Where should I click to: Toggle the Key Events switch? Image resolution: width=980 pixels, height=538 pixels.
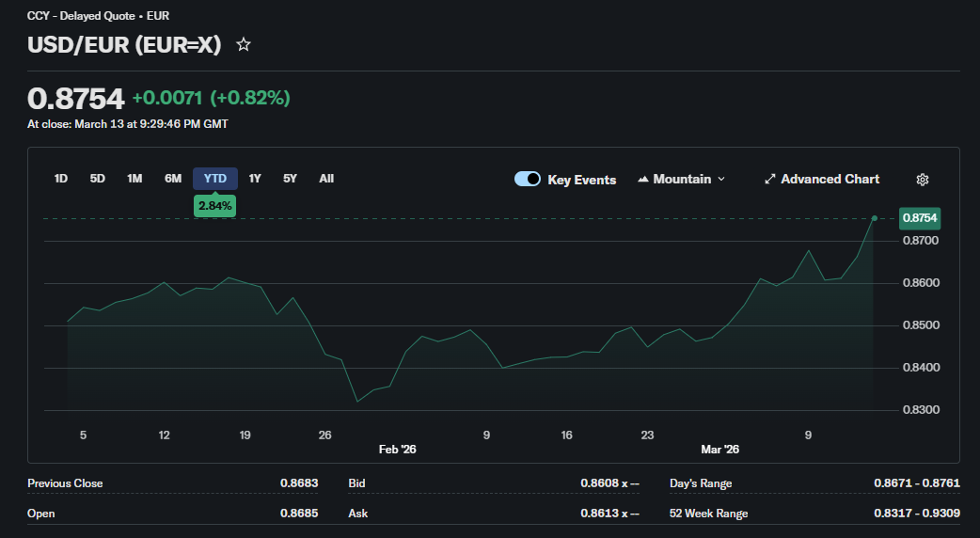[528, 180]
